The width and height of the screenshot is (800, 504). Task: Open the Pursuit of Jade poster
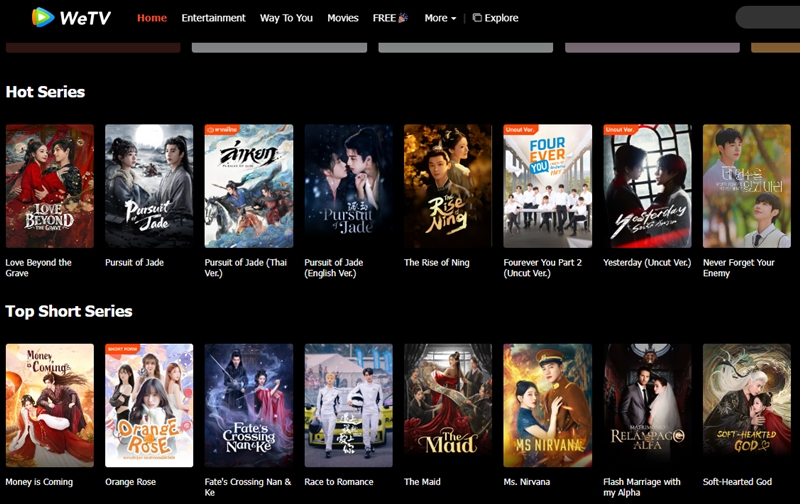(x=149, y=186)
